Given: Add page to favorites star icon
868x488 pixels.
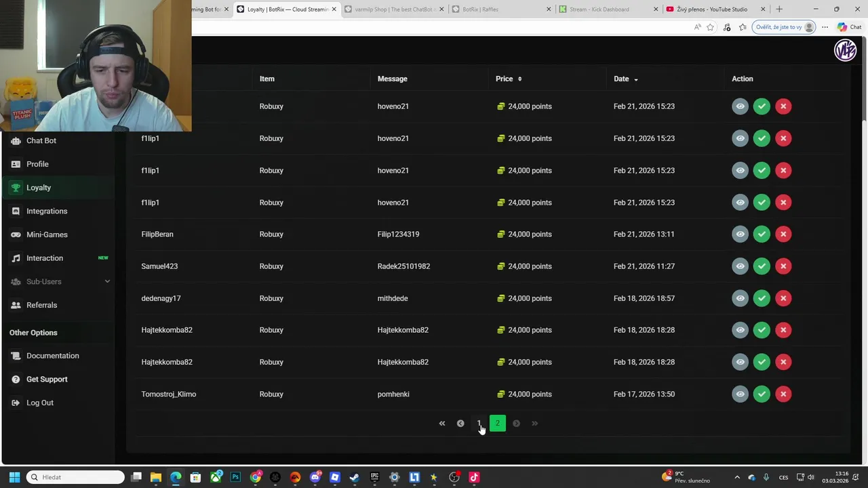Looking at the screenshot, I should point(710,27).
